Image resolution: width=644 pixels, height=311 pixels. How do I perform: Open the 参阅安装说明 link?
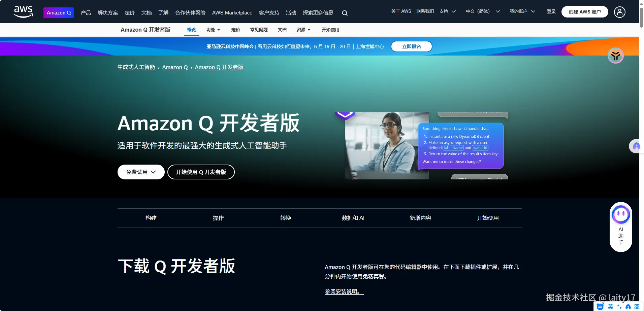tap(344, 292)
